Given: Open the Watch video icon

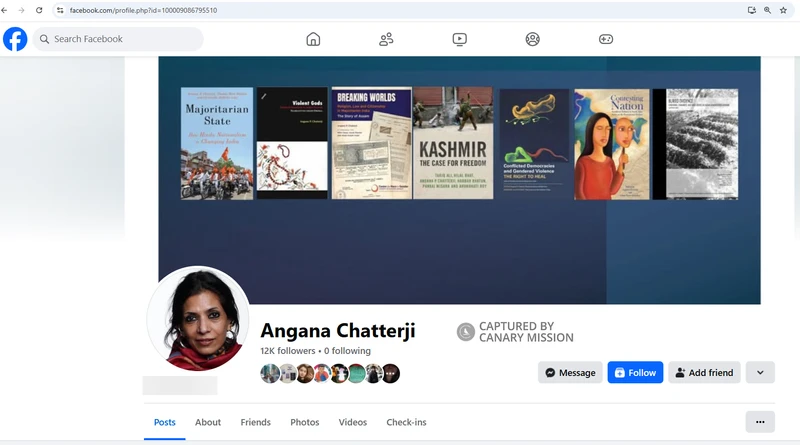Looking at the screenshot, I should (x=460, y=39).
